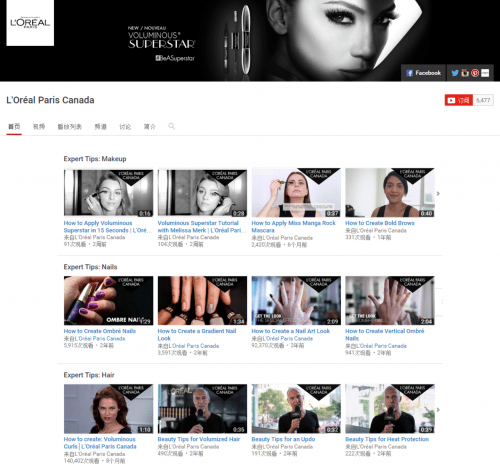Show next videos in Hair row

pyautogui.click(x=438, y=410)
